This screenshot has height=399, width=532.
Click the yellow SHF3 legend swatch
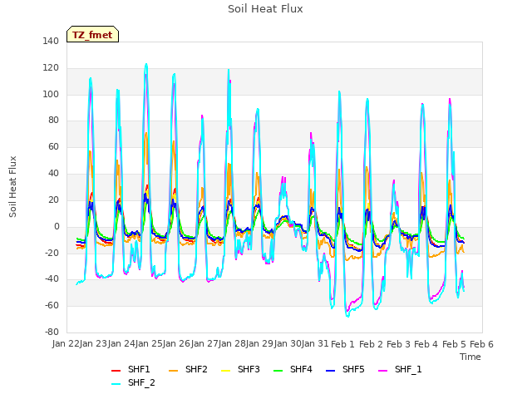225,370
